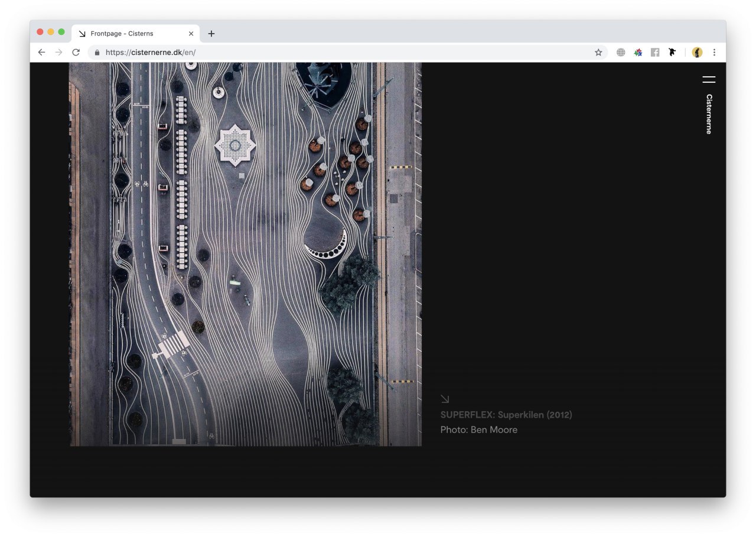Click the black bird extension icon
This screenshot has width=756, height=537.
pyautogui.click(x=672, y=52)
